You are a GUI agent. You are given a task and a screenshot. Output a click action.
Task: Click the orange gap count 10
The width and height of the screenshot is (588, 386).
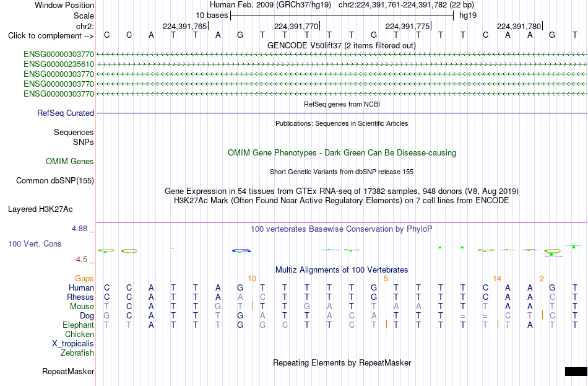tap(252, 279)
